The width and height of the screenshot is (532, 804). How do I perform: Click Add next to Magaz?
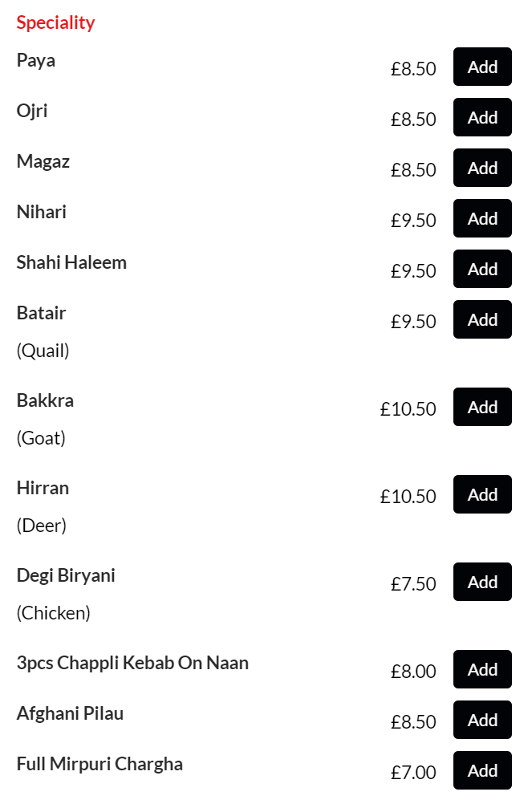[x=482, y=168]
